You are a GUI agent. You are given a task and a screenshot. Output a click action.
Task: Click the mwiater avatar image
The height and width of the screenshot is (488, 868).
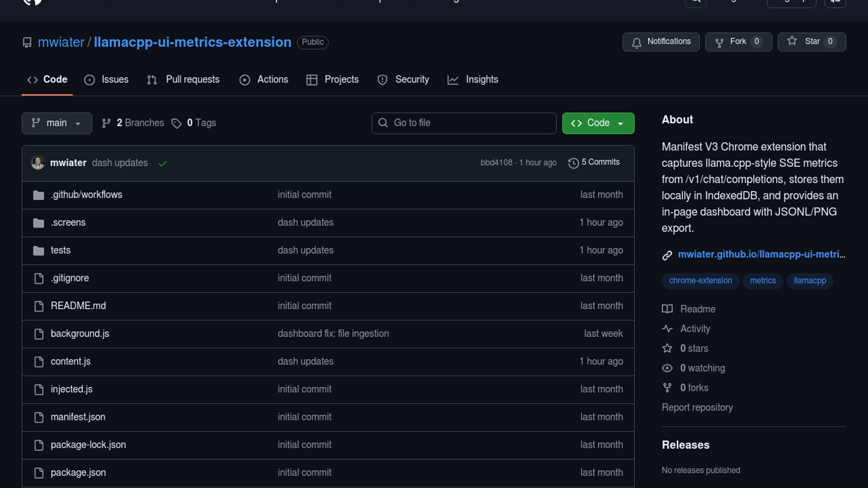38,163
